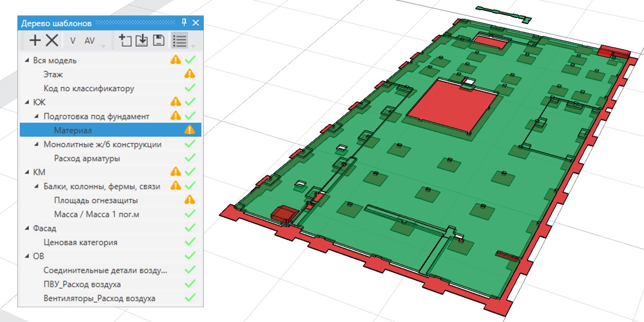The image size is (644, 322).
Task: Click the V button in the toolbar
Action: coord(73,41)
